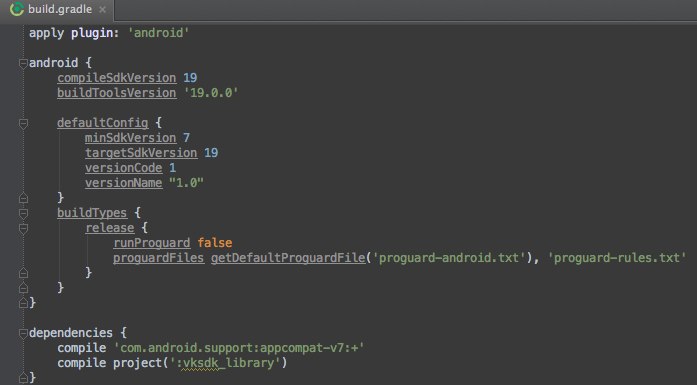Screen dimensions: 697x385
Task: Collapse the android block fold marker
Action: click(24, 63)
